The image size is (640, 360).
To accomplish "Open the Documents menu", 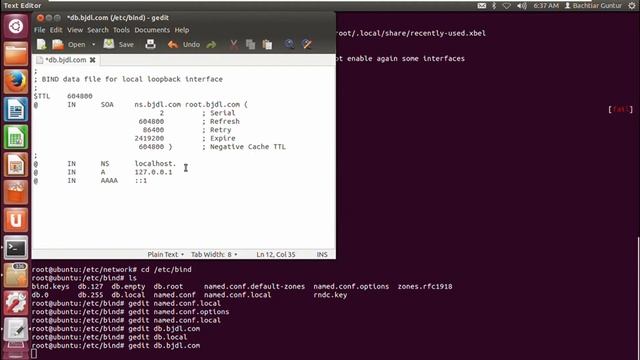I will (152, 30).
